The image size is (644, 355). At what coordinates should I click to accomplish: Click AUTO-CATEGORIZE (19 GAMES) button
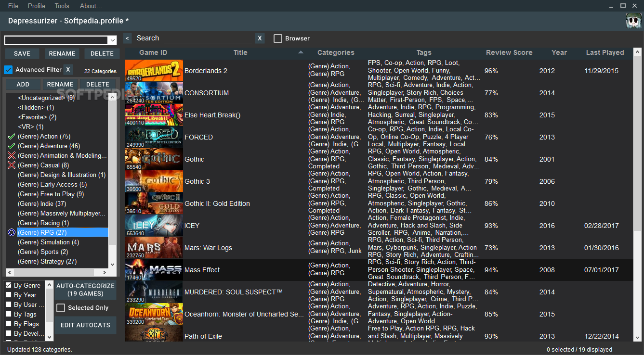(85, 290)
